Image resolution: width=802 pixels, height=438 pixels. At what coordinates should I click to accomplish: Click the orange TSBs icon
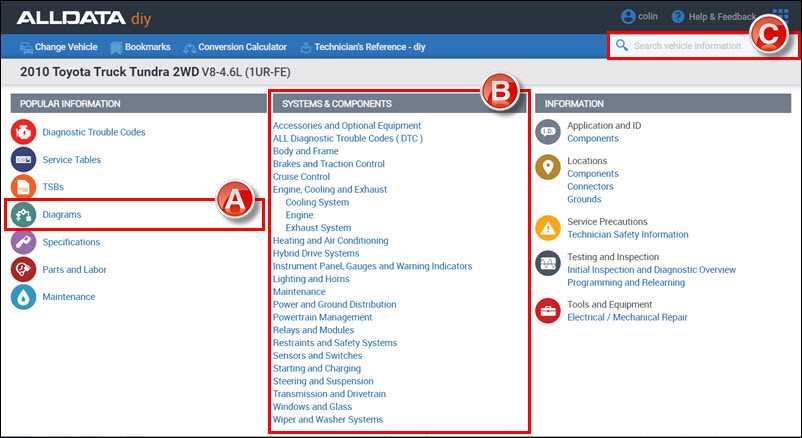(24, 187)
